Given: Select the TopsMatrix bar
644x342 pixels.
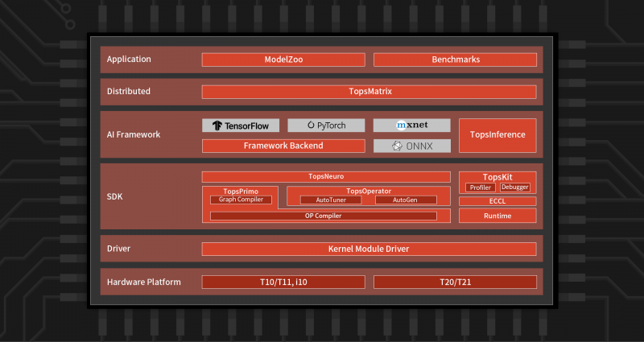Looking at the screenshot, I should (369, 92).
